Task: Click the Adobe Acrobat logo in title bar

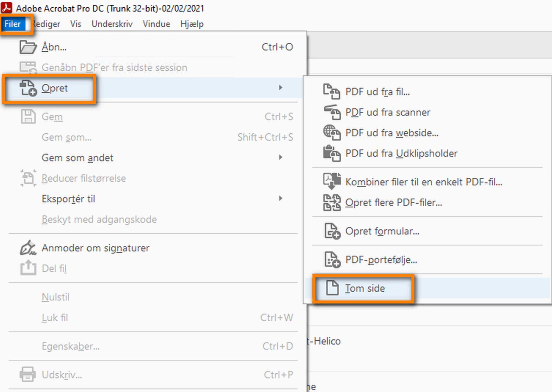Action: tap(7, 8)
